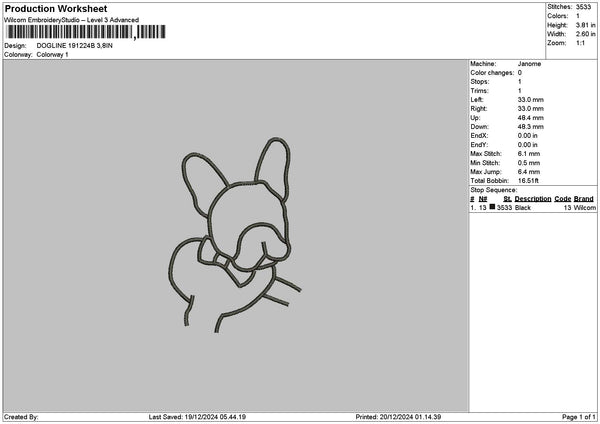This screenshot has height=424, width=600.
Task: Click the Stop Sequence: heading
Action: point(494,190)
